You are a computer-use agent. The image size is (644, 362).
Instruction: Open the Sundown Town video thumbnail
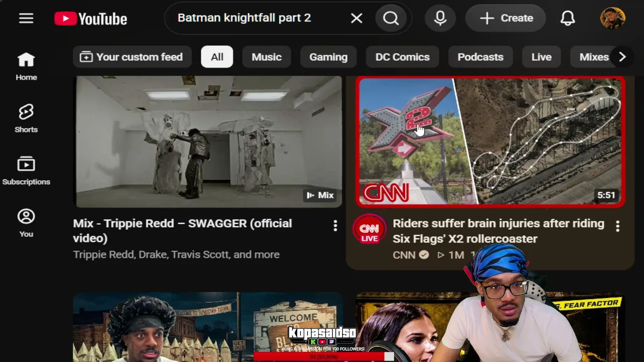208,327
